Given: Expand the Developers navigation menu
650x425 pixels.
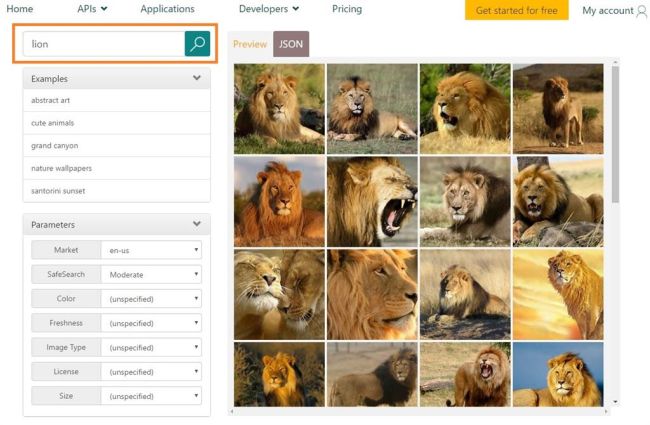Looking at the screenshot, I should [x=269, y=9].
